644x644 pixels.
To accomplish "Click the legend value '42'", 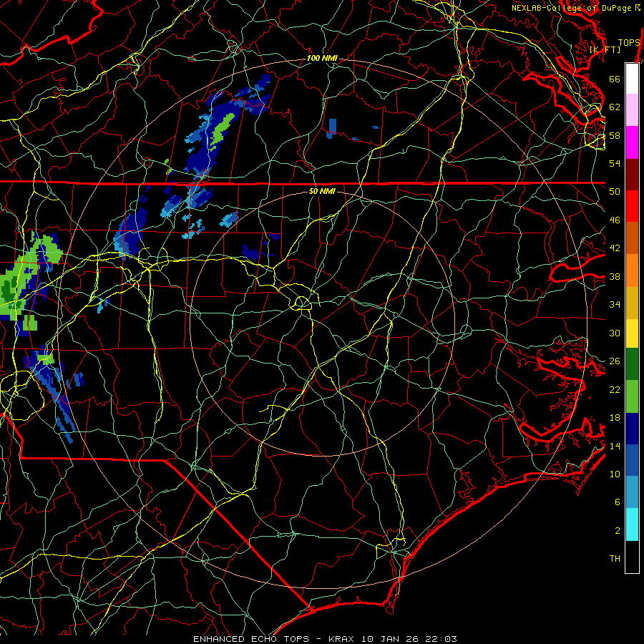I will point(615,248).
